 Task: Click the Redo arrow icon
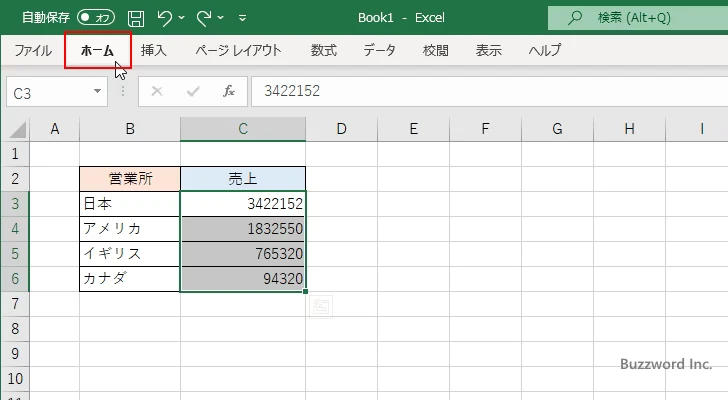pyautogui.click(x=203, y=18)
